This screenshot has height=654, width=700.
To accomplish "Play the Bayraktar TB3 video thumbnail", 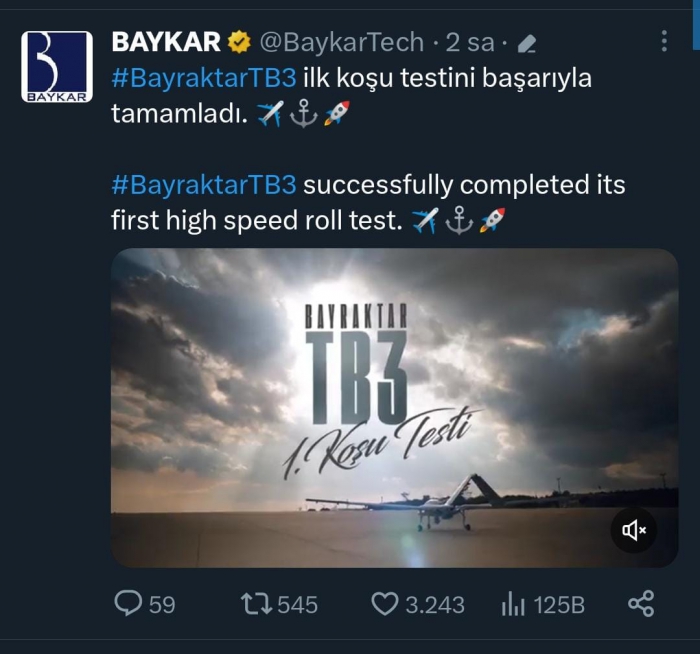I will pos(394,407).
